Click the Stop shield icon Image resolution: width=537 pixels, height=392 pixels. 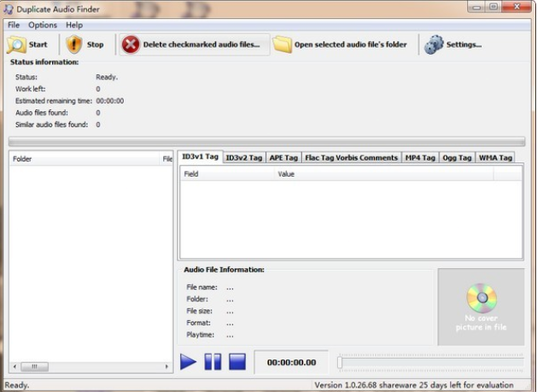tap(74, 44)
